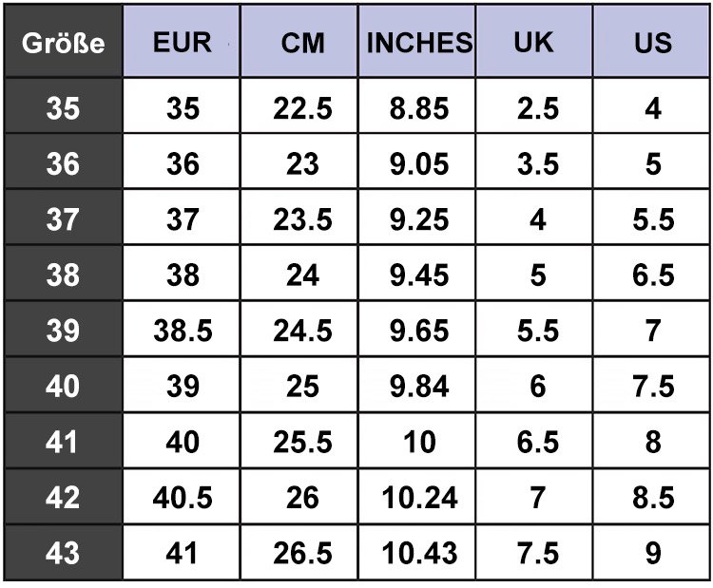
Task: Select the 10.43 inches cell
Action: (419, 553)
